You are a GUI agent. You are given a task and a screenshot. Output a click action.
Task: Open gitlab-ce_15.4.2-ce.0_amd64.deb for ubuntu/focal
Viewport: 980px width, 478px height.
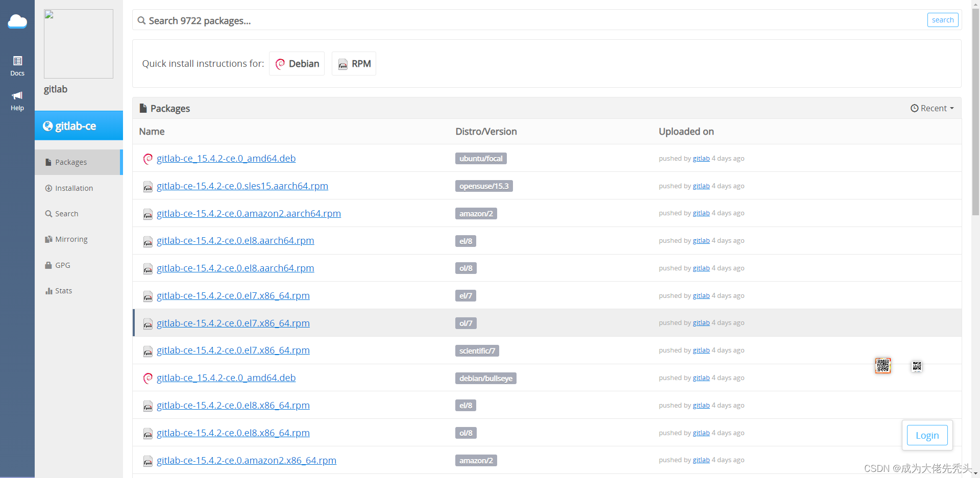[x=226, y=159]
